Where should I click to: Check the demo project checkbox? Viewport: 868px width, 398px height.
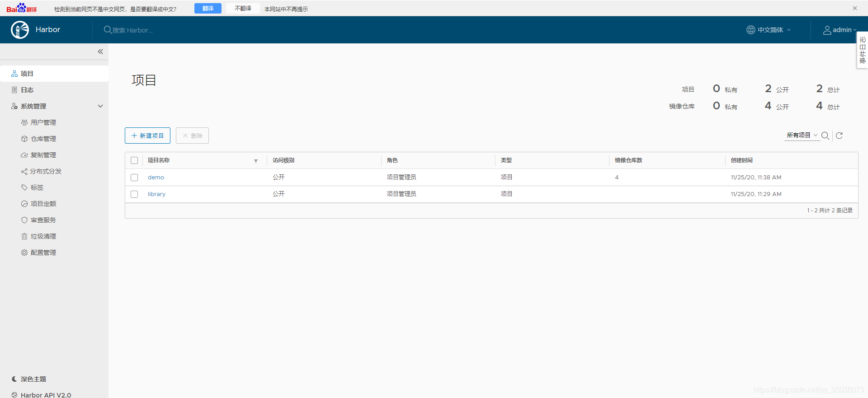[134, 178]
